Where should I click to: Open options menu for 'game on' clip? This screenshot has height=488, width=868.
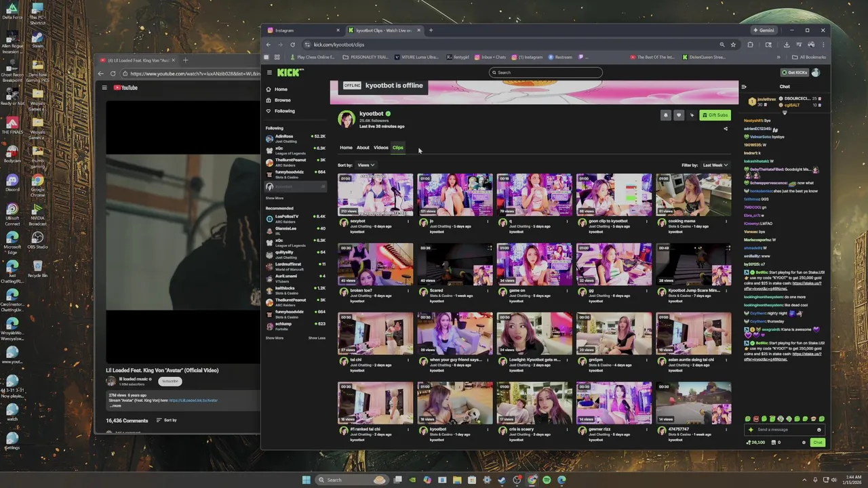tap(567, 290)
